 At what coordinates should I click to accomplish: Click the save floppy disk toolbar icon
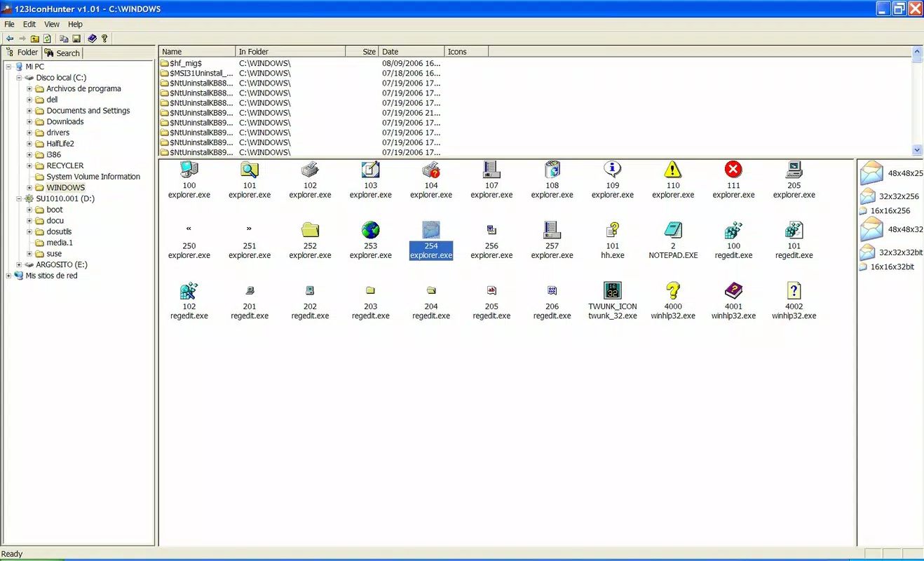(x=76, y=39)
